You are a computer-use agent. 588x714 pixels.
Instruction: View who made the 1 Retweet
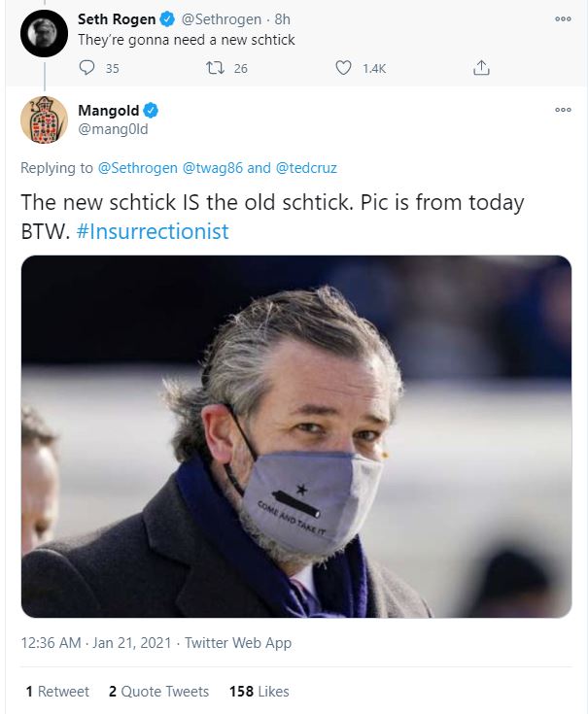(57, 692)
